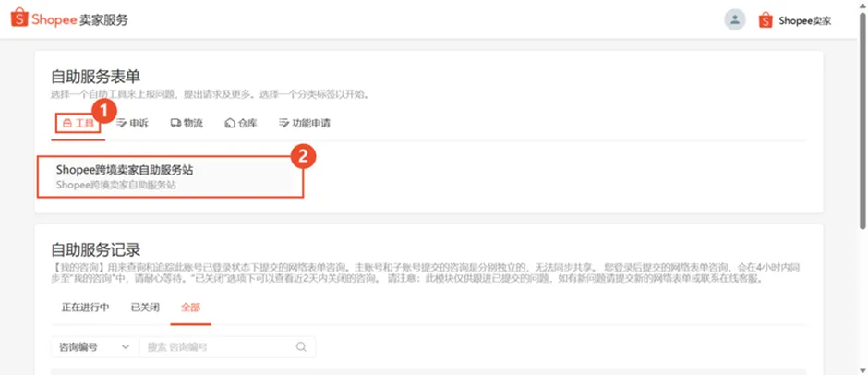Viewport: 868px width, 375px height.
Task: Show records under 已关闭 tab
Action: tap(145, 308)
